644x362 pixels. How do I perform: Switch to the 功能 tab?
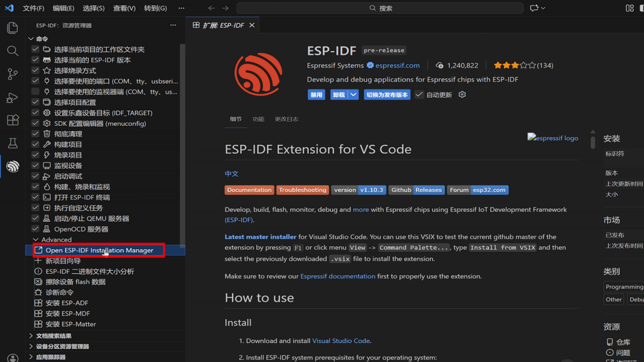(x=258, y=119)
